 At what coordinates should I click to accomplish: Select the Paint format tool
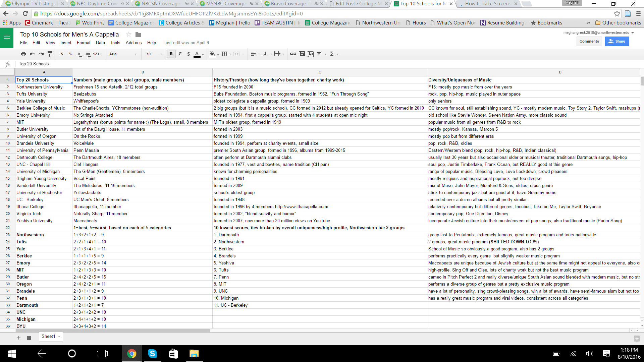pyautogui.click(x=50, y=54)
